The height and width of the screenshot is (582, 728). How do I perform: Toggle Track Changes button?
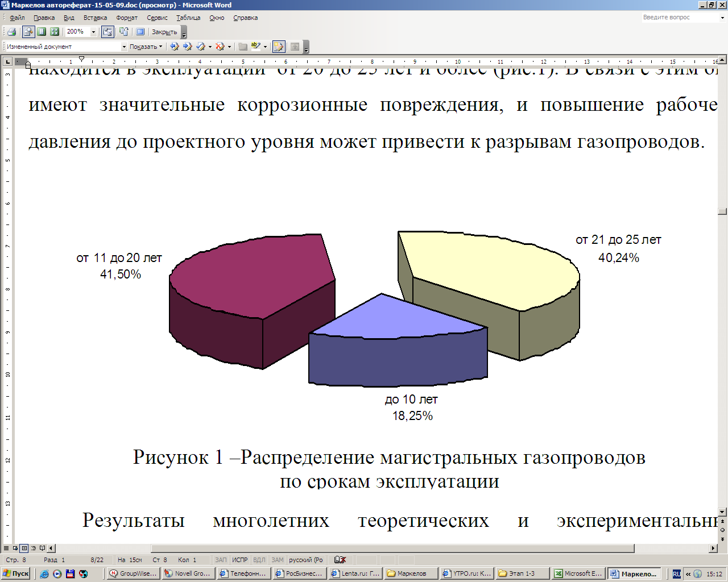point(279,47)
